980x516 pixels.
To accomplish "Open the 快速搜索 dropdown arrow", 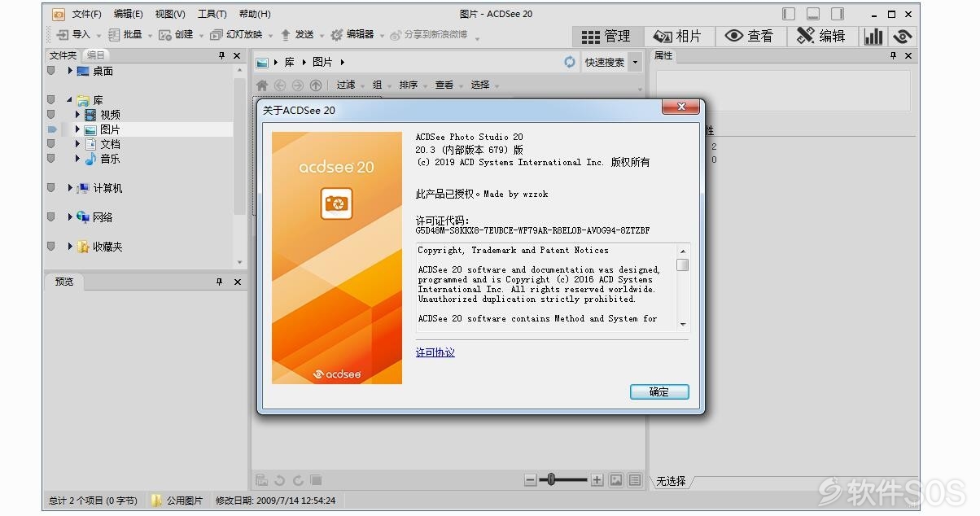I will click(635, 62).
